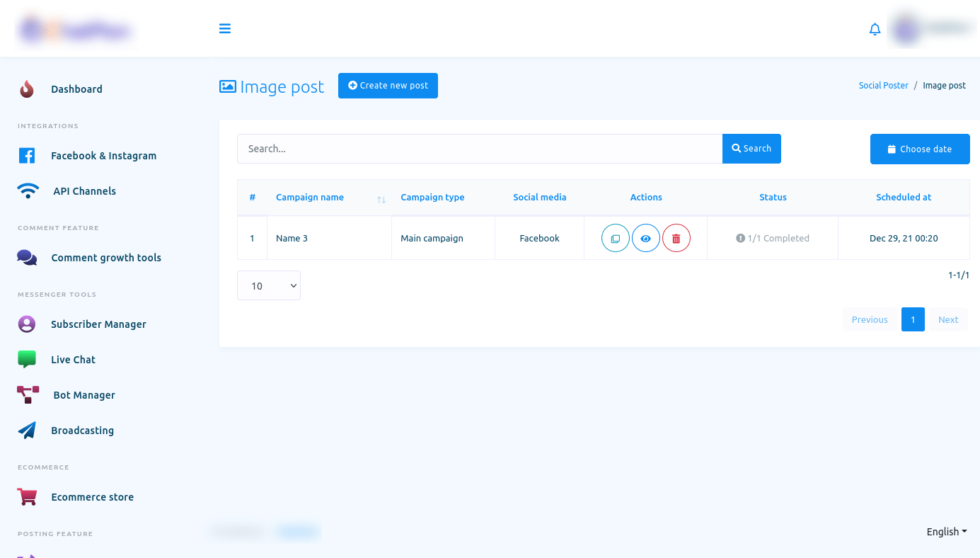This screenshot has height=558, width=980.
Task: Open the English language dropdown
Action: click(946, 532)
